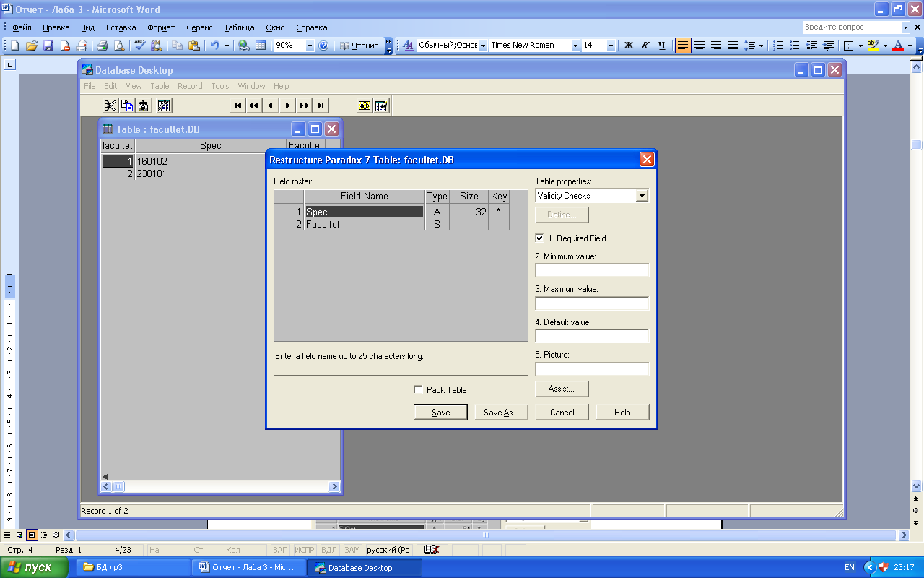Image resolution: width=924 pixels, height=578 pixels.
Task: Click the Чтение reading mode button
Action: pos(359,46)
